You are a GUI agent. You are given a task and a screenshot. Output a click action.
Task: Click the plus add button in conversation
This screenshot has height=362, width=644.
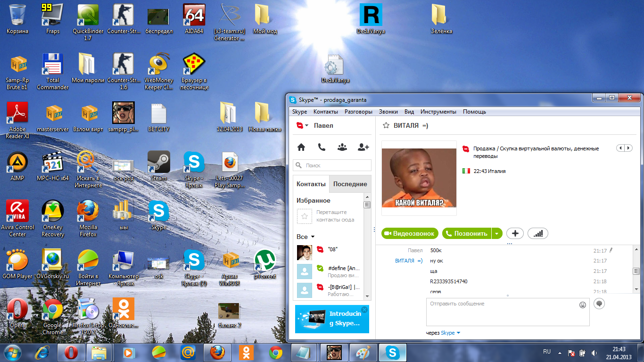pos(515,233)
